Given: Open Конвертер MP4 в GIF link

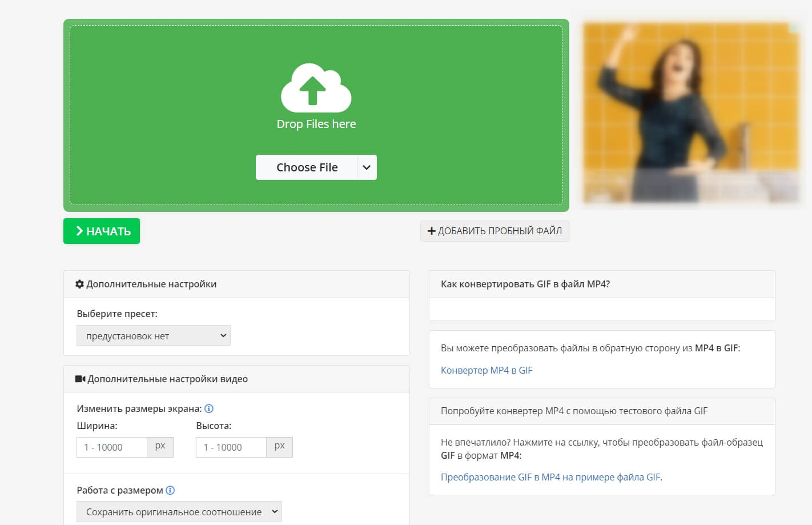Looking at the screenshot, I should click(487, 370).
